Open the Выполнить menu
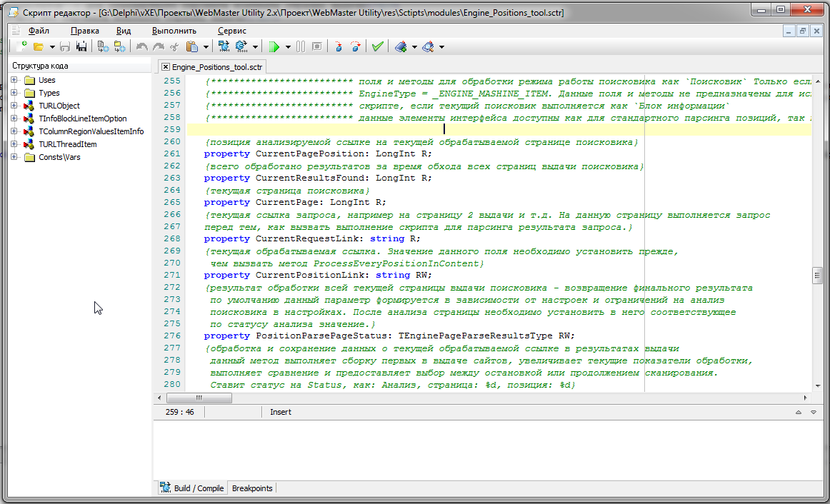This screenshot has height=504, width=830. 174,31
